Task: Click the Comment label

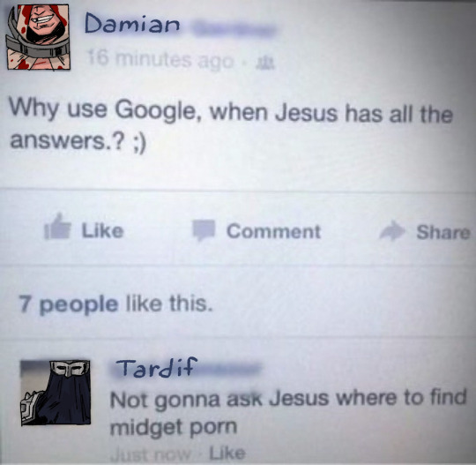Action: [273, 231]
